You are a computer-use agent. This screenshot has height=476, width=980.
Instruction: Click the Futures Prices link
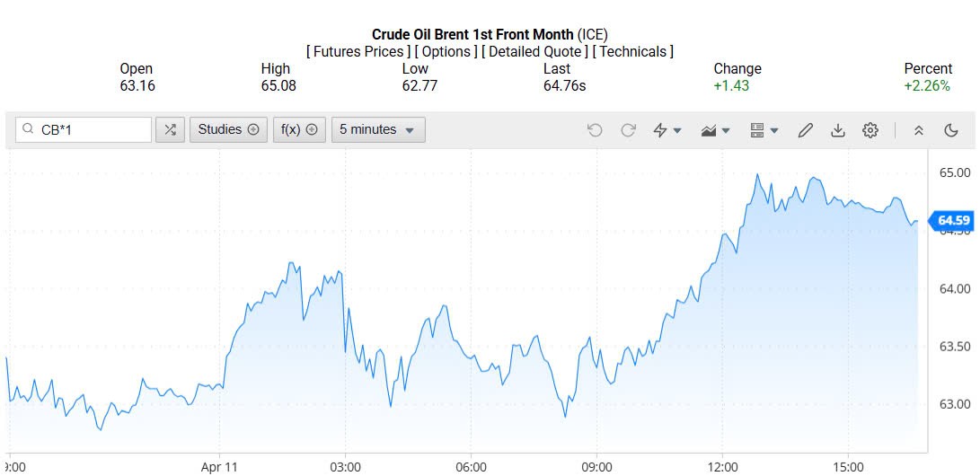(358, 52)
